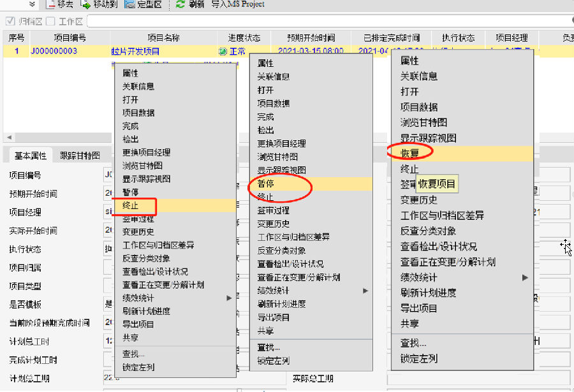The width and height of the screenshot is (574, 392).
Task: Expand 绩效统计 arrow in menu with highlighted 终止
Action: coord(229,298)
